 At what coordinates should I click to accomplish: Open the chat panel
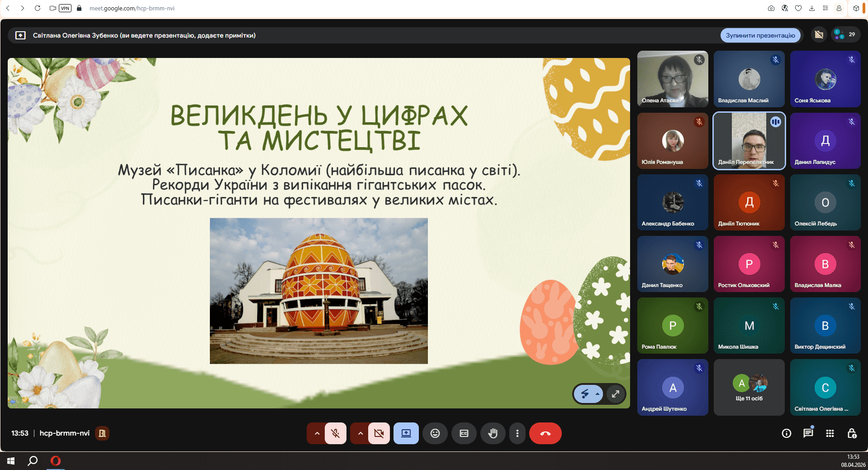808,433
